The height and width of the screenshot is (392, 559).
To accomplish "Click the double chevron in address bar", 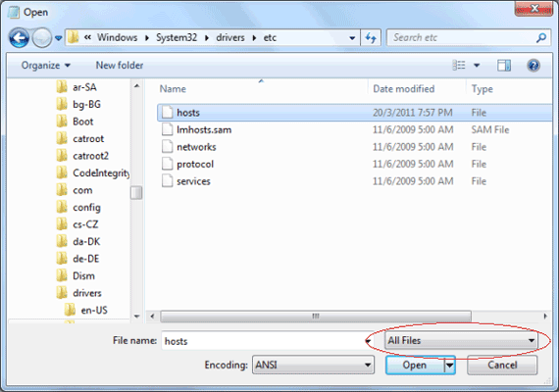I will coord(87,37).
